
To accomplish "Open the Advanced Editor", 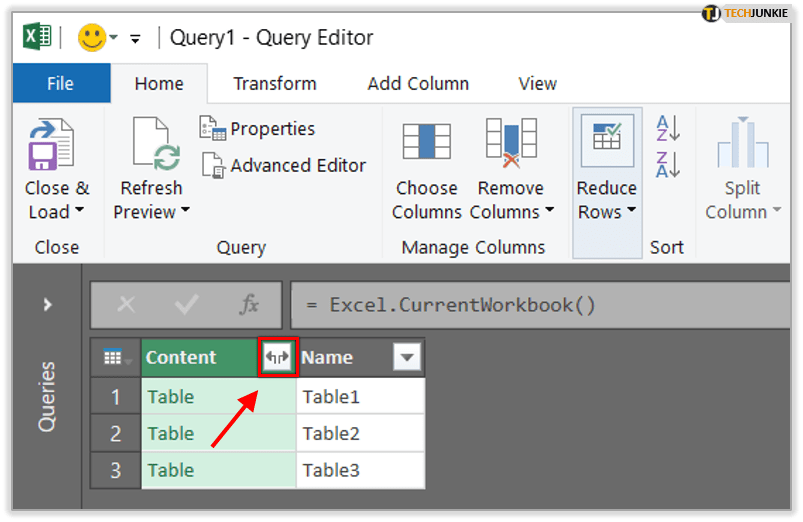I will coord(284,165).
